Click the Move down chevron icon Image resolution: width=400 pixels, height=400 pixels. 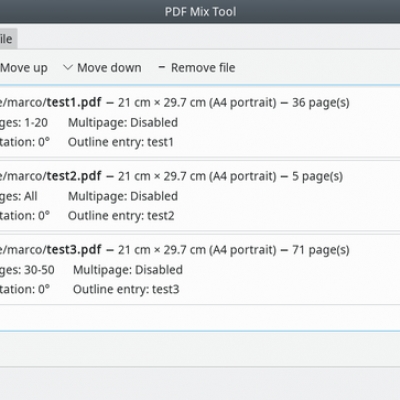click(x=68, y=68)
